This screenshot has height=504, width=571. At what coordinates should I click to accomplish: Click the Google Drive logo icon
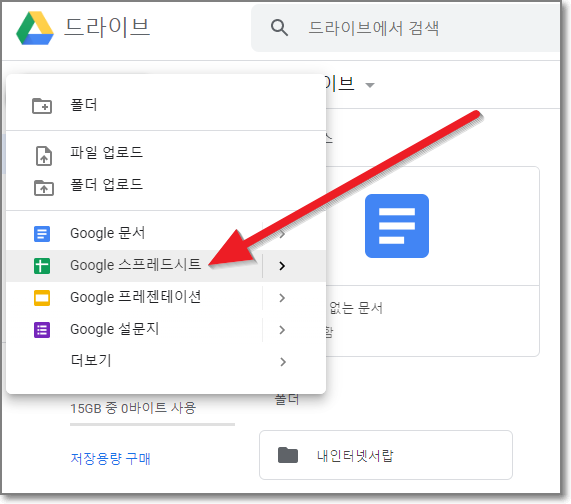(x=35, y=28)
